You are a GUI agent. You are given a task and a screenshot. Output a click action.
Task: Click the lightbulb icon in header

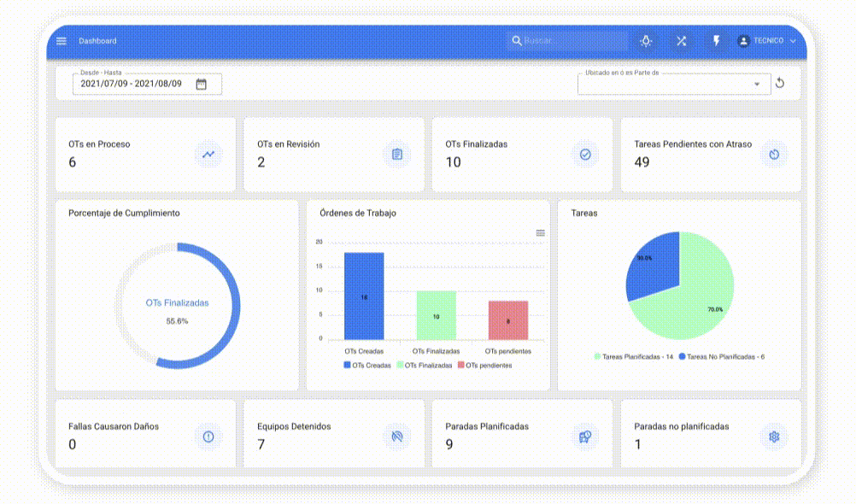point(646,41)
